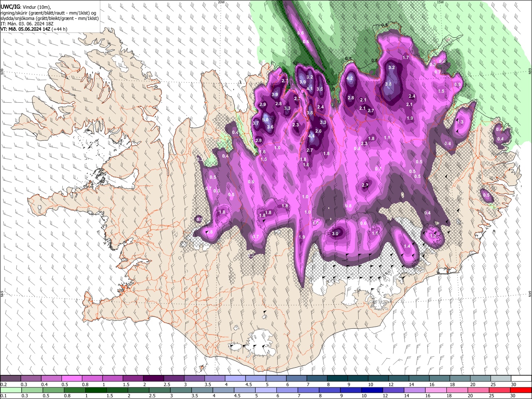Click the lavender swatch labeled 4 in the snow scale

[x=235, y=379]
